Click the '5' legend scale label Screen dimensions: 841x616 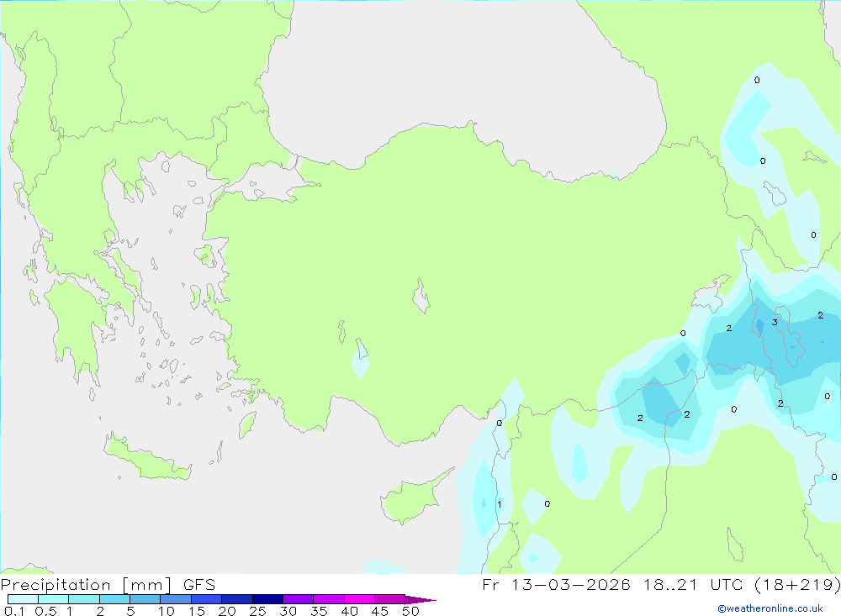(130, 611)
